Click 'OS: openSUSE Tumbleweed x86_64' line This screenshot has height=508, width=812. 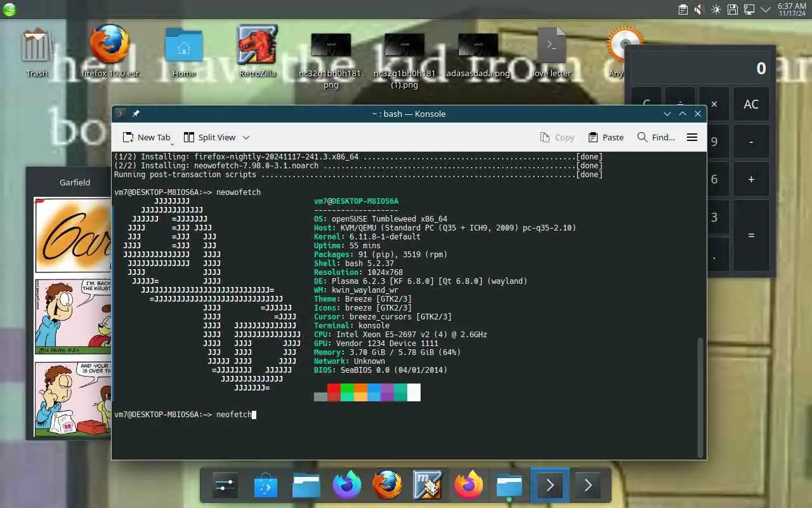[x=380, y=219]
